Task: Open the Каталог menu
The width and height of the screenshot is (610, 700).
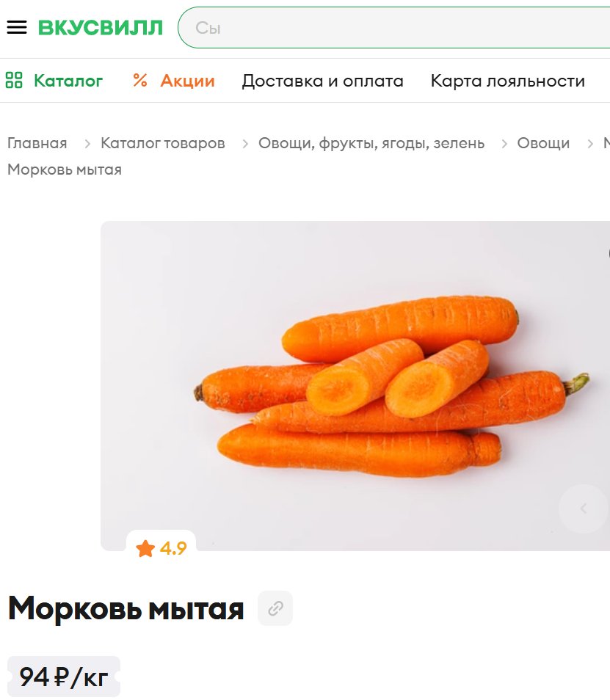Action: (68, 81)
